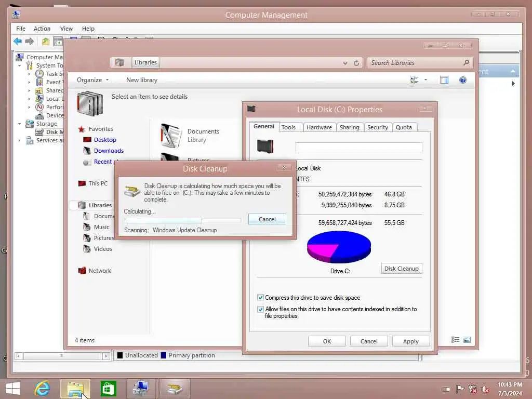Select Downloads in Favorites

(109, 151)
